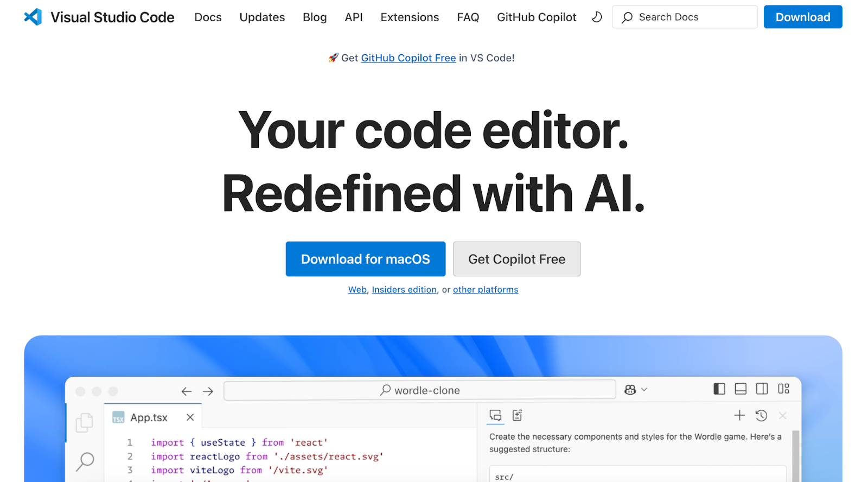The image size is (868, 482).
Task: Open the API menu item
Action: [354, 17]
